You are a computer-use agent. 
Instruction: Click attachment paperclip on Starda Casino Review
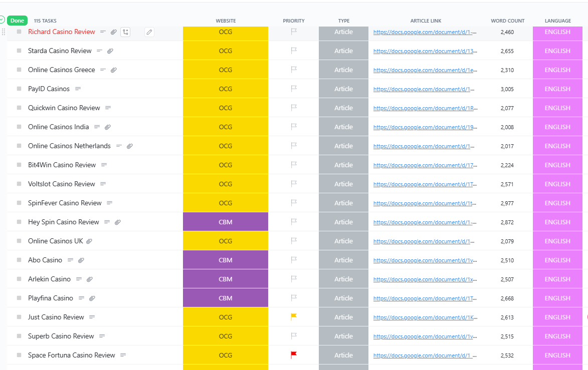click(x=110, y=51)
